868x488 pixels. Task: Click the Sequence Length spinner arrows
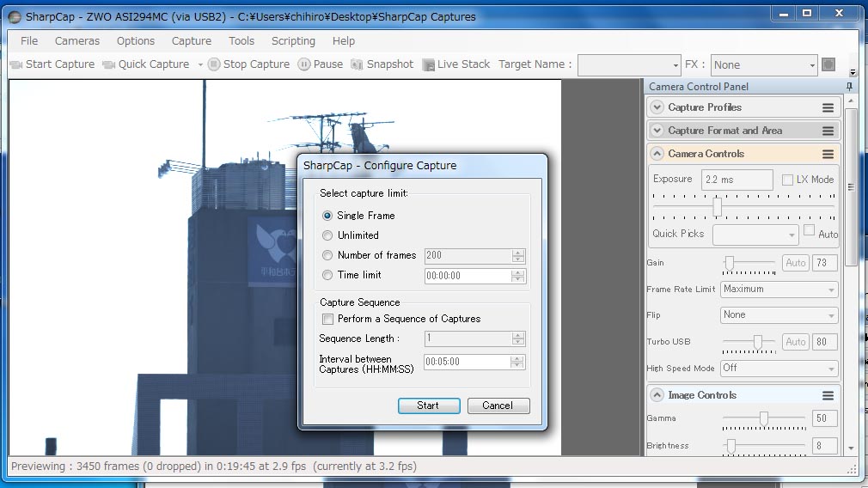[x=518, y=338]
